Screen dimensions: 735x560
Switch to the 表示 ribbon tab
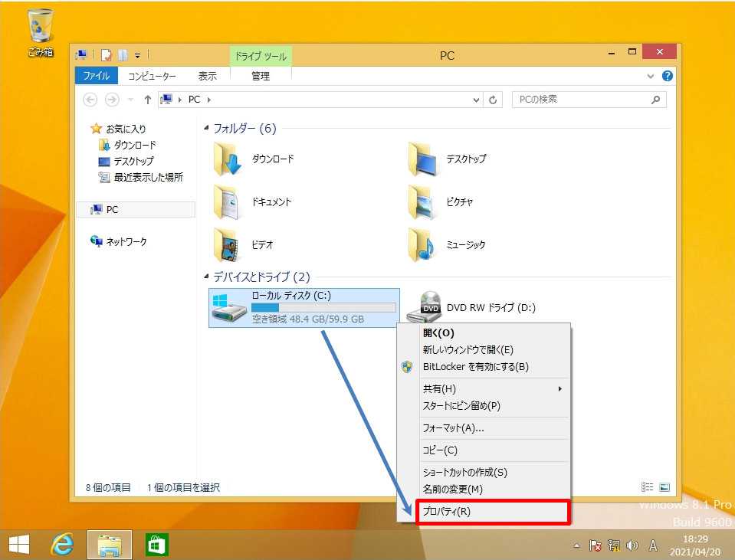(207, 76)
